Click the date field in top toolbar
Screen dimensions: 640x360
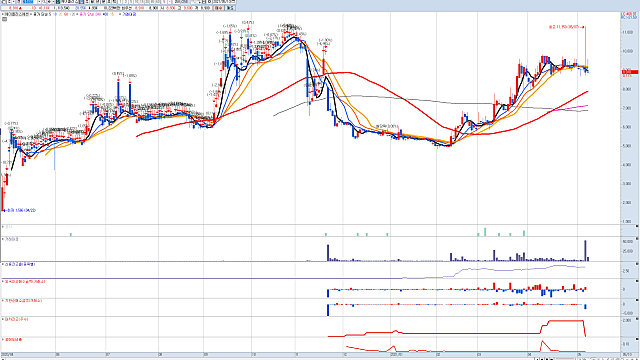(224, 2)
